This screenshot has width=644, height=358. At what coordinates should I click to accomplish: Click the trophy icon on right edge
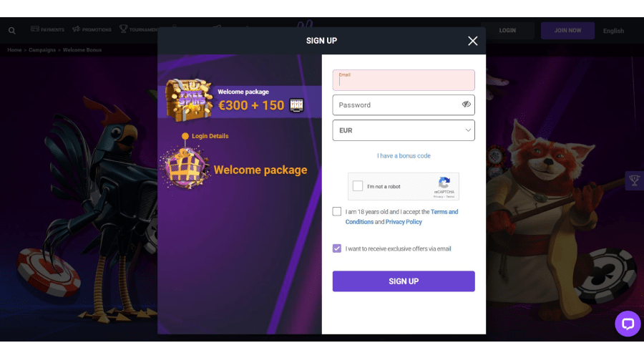click(x=634, y=180)
